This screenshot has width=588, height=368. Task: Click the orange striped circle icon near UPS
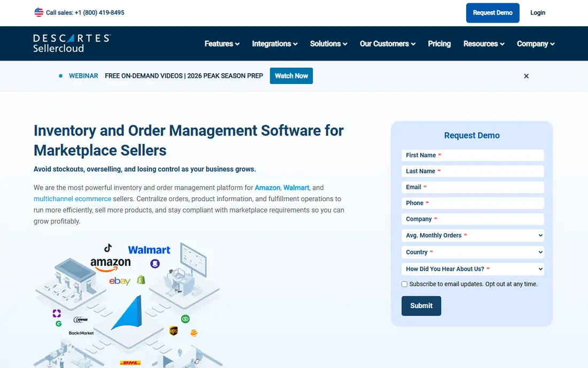pyautogui.click(x=194, y=333)
